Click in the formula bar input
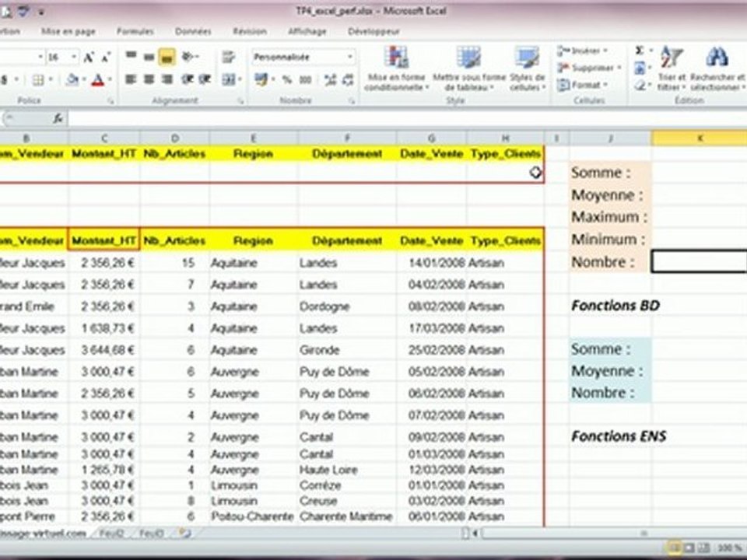Viewport: 747px width, 560px height. [x=407, y=118]
